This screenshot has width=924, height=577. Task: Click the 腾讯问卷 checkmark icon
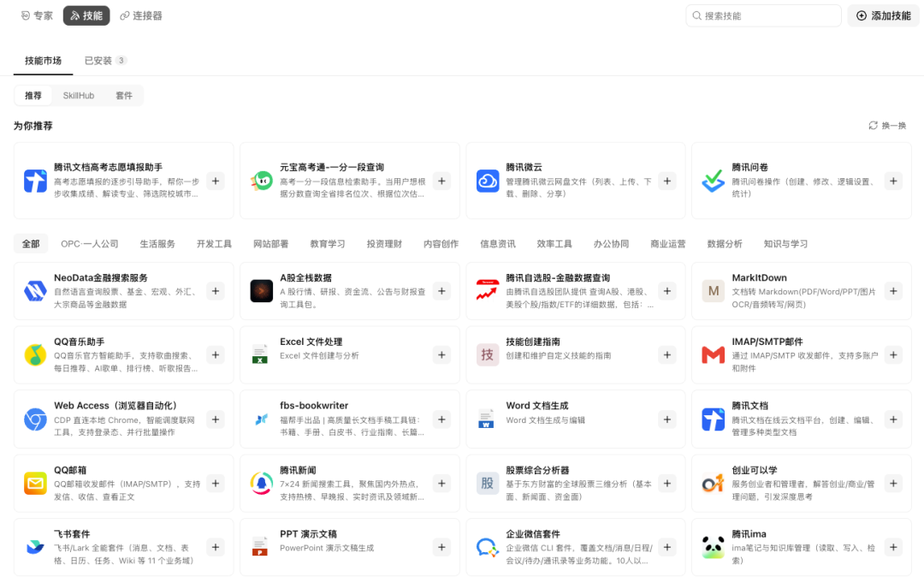click(x=713, y=181)
